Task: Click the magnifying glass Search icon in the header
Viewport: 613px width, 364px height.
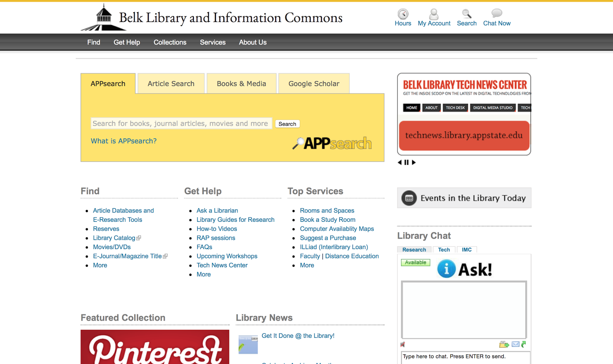Action: click(466, 14)
